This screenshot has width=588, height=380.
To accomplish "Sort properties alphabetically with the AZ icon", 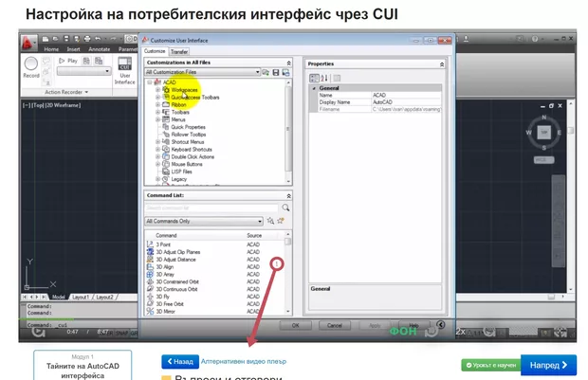I will click(324, 78).
